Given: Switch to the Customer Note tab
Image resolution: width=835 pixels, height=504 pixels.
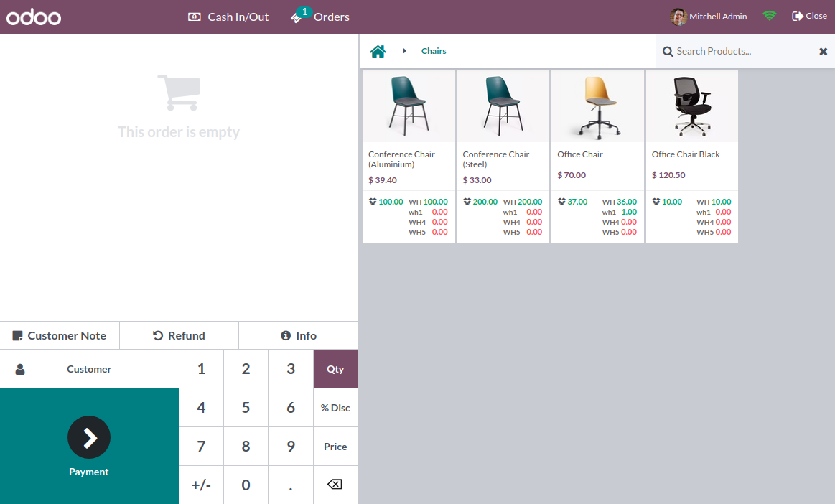Looking at the screenshot, I should 60,335.
